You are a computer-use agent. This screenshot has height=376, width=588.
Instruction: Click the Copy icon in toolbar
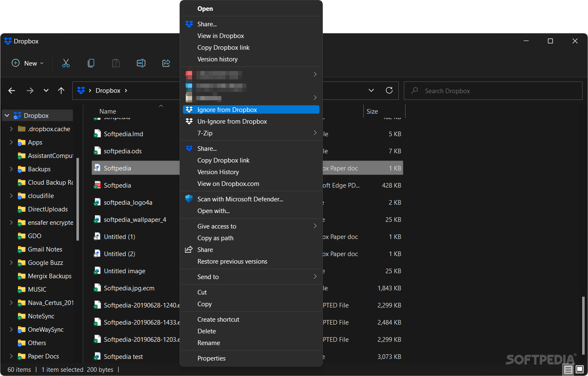pyautogui.click(x=91, y=63)
